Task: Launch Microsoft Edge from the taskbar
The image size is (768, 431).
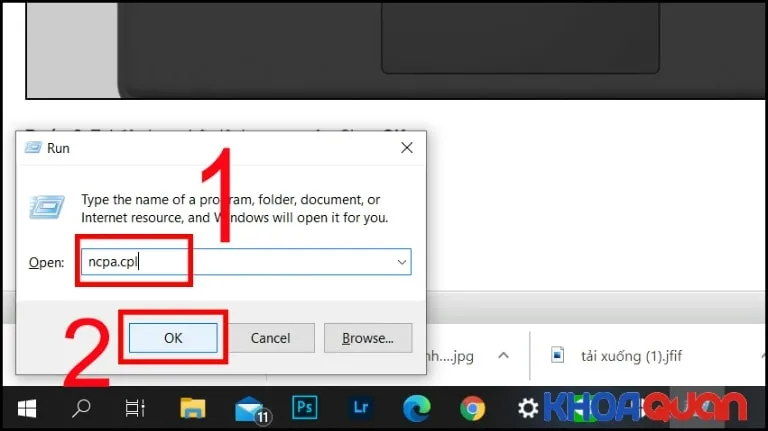Action: 416,407
